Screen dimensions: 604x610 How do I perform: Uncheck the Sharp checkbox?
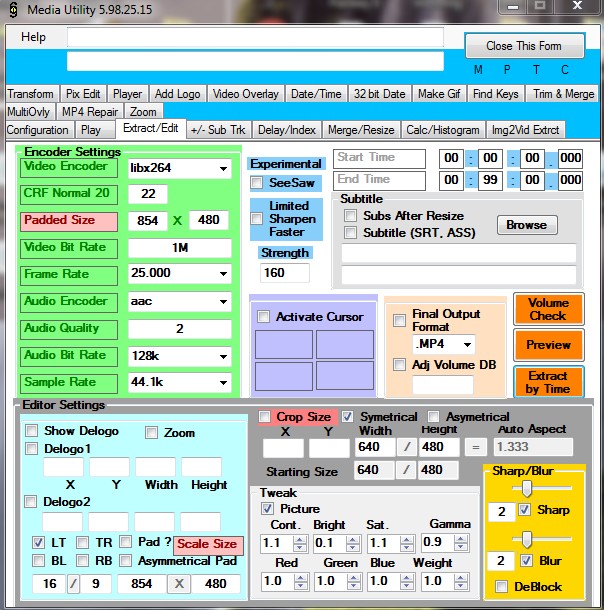click(x=524, y=510)
